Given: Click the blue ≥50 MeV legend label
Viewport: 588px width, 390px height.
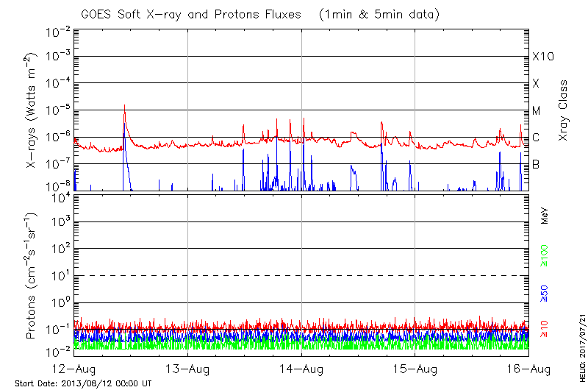Looking at the screenshot, I should 545,291.
